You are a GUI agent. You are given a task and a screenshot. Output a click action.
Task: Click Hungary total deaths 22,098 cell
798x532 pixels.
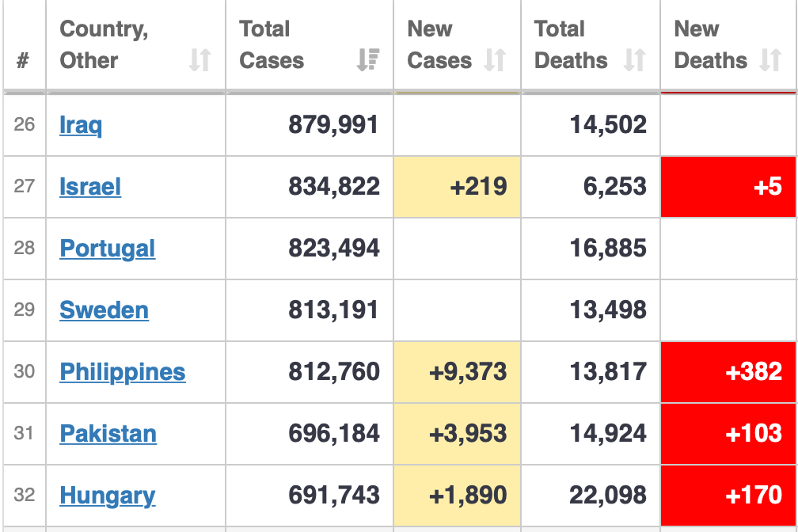(591, 496)
